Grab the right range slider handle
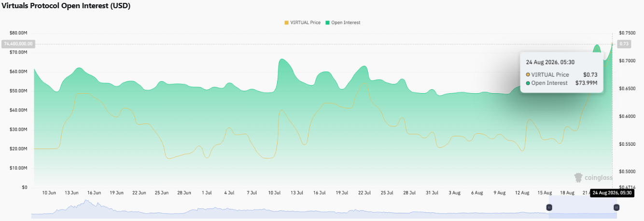The height and width of the screenshot is (221, 644). click(616, 207)
